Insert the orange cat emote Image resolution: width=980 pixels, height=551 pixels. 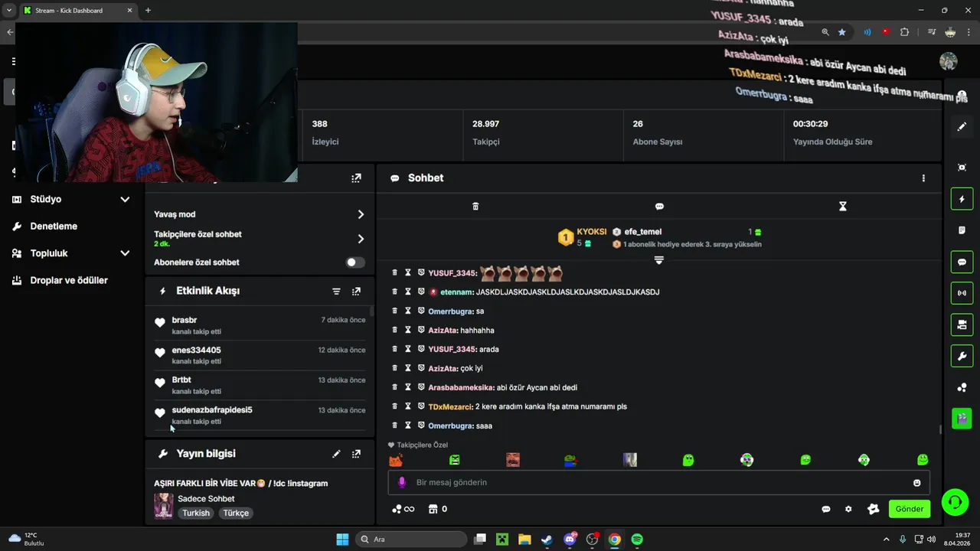coord(396,460)
